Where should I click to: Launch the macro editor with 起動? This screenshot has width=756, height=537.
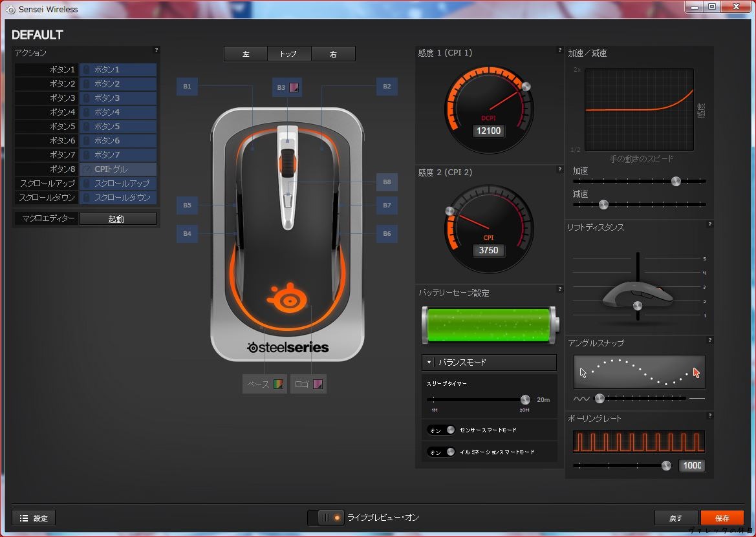(118, 218)
